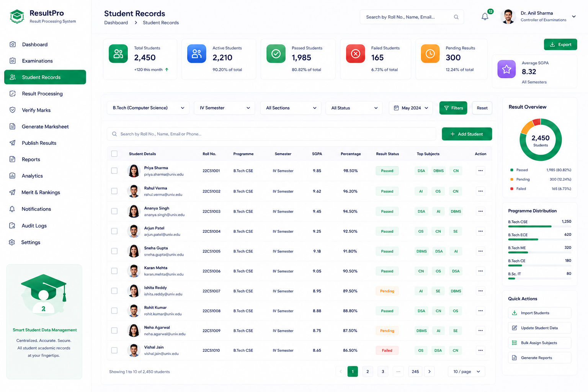
Task: Click the Dashboard breadcrumb link
Action: (x=116, y=23)
